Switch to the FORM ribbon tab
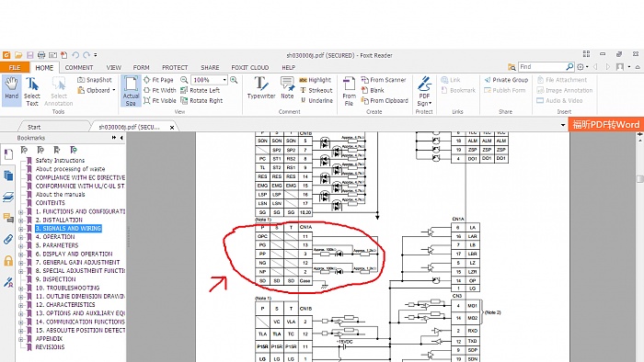This screenshot has width=644, height=362. click(142, 68)
